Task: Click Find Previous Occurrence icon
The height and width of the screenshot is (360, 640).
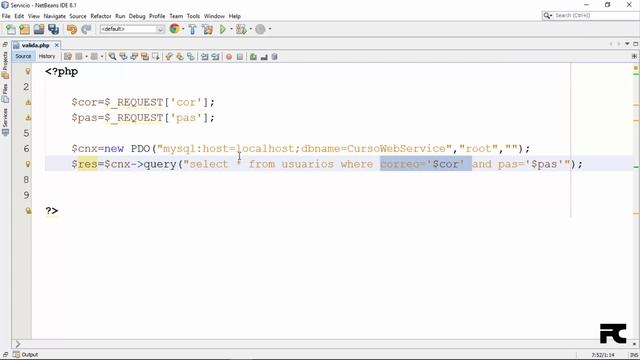Action: pos(123,57)
